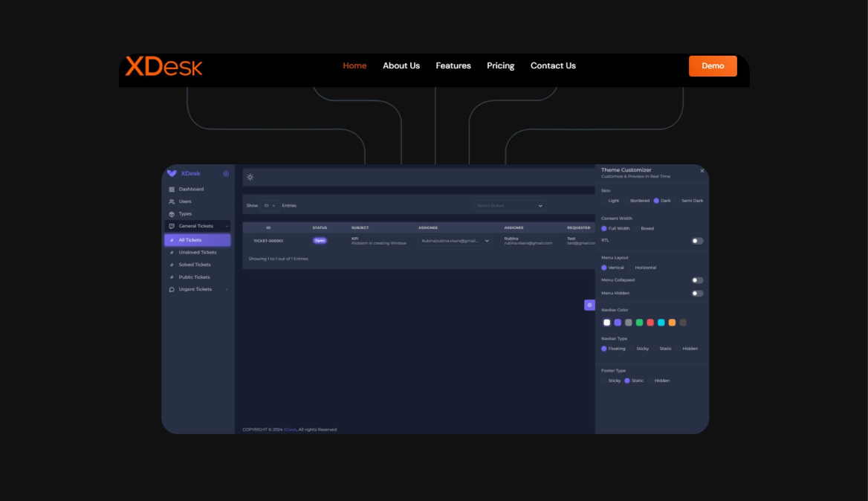The image size is (868, 501).
Task: Click the orange Demo button
Action: point(713,65)
